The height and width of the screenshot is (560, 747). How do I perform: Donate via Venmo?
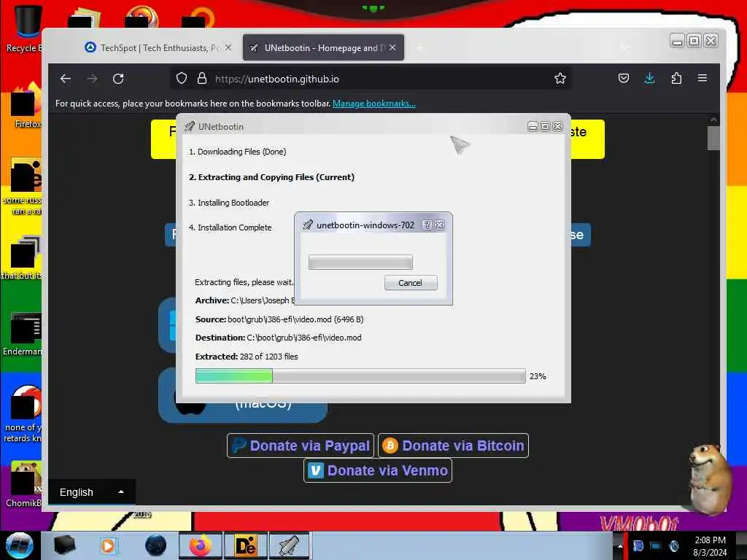(378, 470)
